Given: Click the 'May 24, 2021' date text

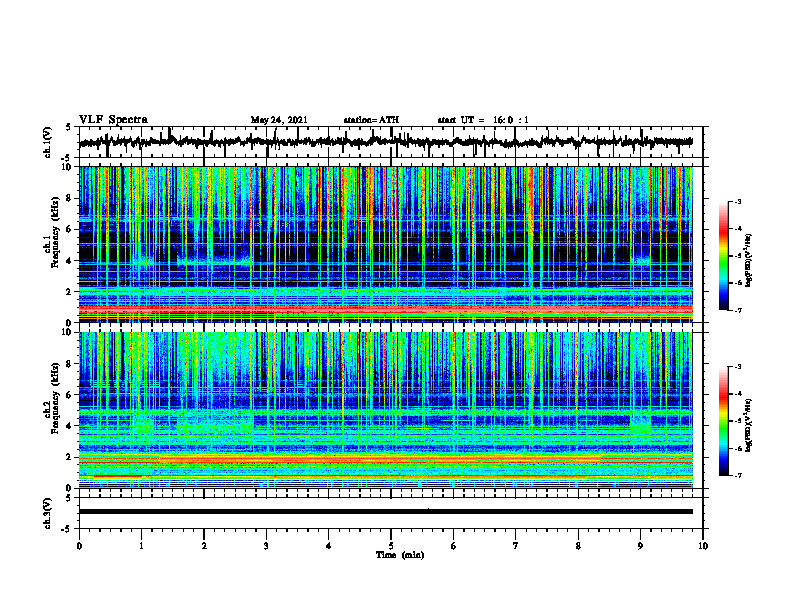Looking at the screenshot, I should click(279, 120).
